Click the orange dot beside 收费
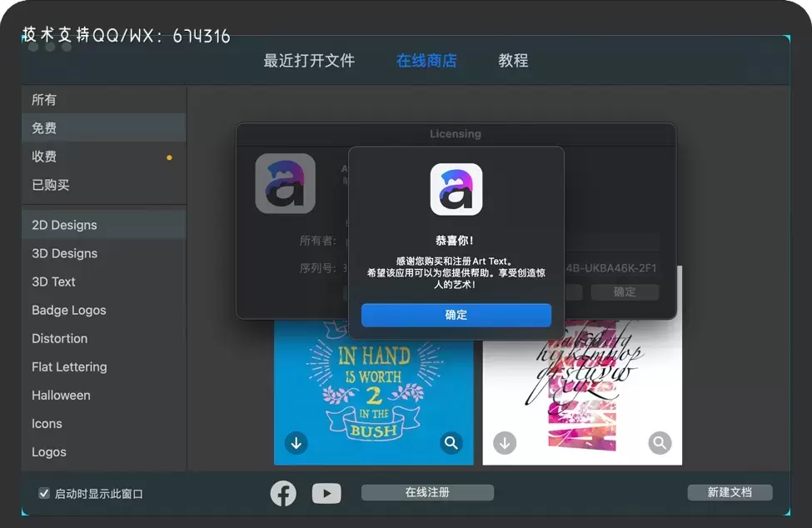This screenshot has width=812, height=528. coord(170,157)
